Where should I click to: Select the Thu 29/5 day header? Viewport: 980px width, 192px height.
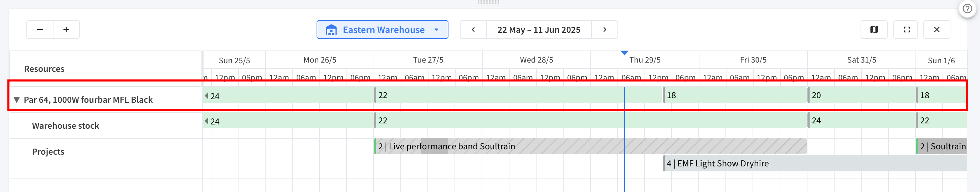coord(645,60)
